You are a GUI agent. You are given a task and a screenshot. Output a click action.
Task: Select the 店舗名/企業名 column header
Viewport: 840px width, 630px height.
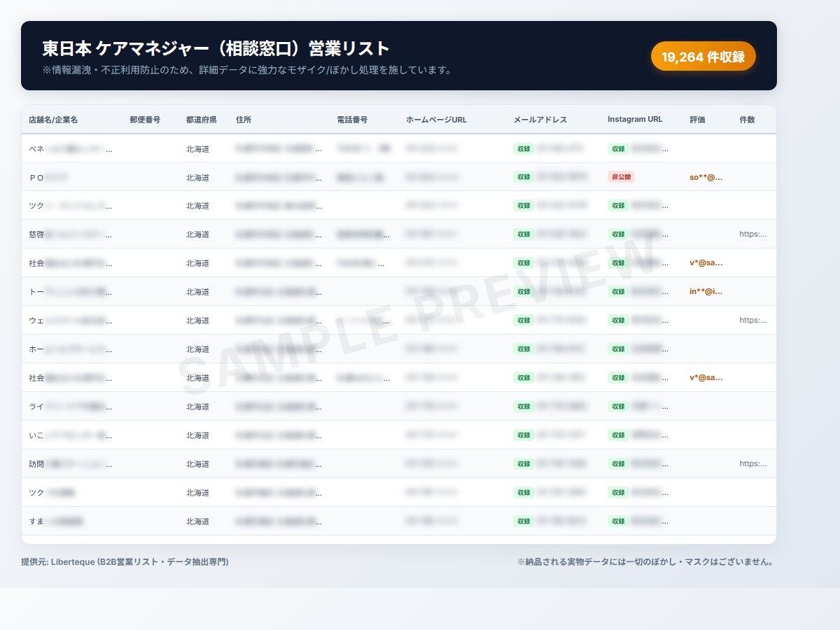pos(53,120)
